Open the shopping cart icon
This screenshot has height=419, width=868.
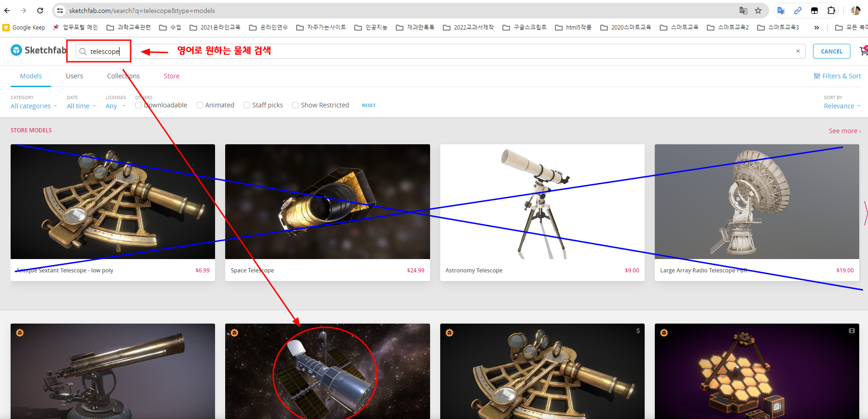coord(863,51)
